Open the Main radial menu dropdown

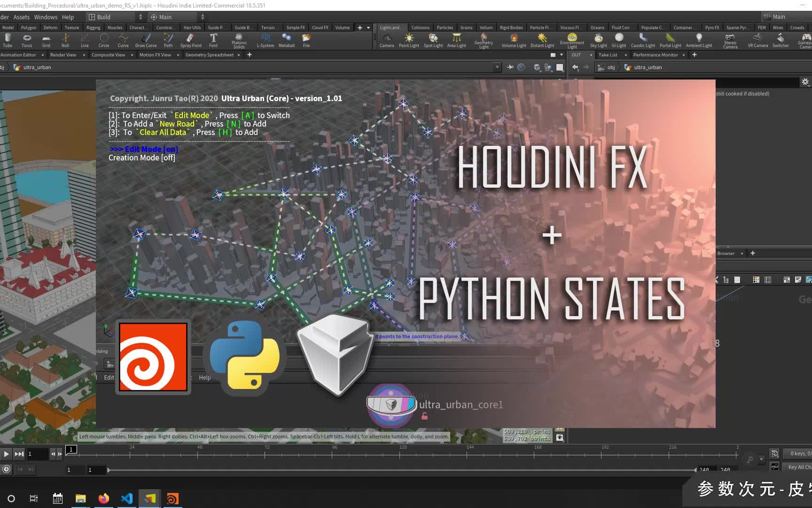click(x=177, y=17)
